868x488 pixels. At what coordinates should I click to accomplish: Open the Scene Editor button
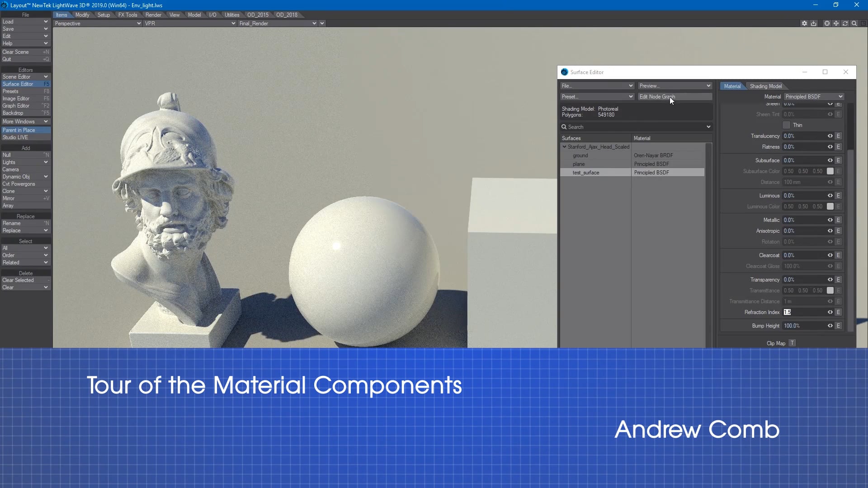point(25,77)
